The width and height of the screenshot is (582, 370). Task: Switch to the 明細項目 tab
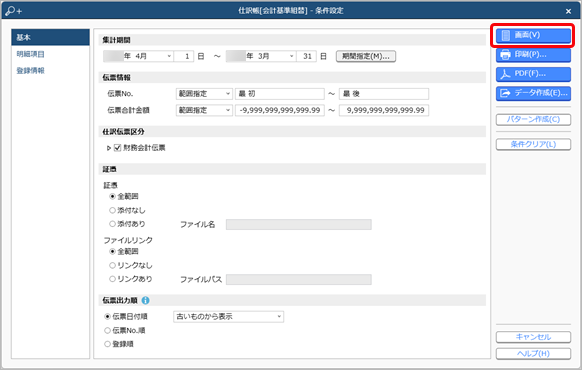tap(30, 54)
